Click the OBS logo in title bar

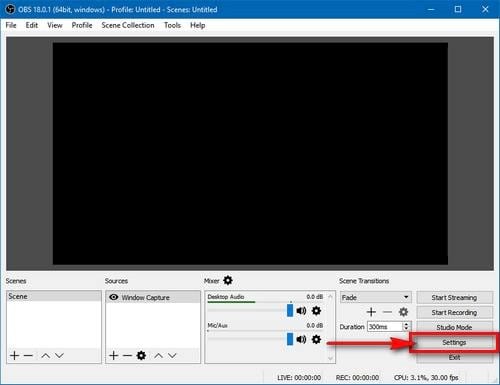point(10,9)
